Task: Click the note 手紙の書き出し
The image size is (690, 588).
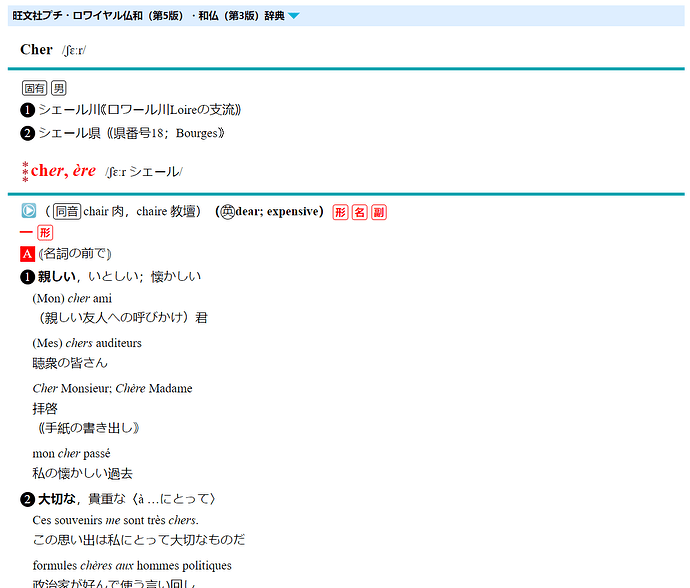Action: click(x=89, y=428)
